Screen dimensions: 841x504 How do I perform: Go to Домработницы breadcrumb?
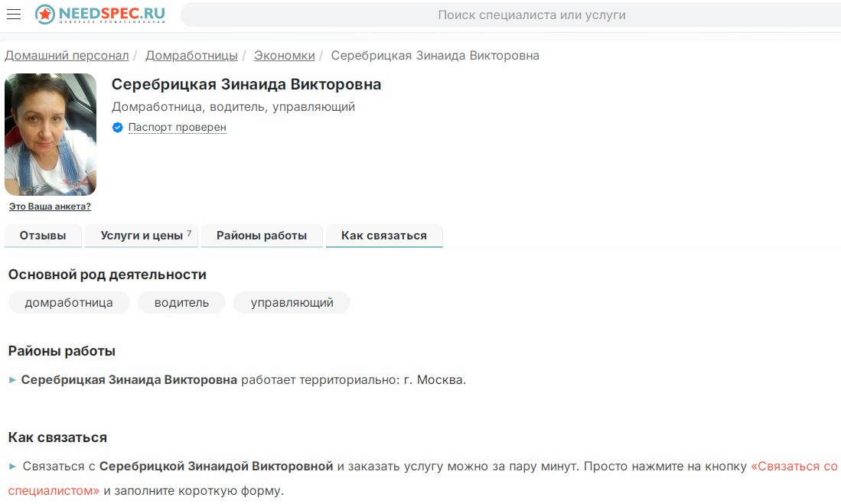coord(191,56)
